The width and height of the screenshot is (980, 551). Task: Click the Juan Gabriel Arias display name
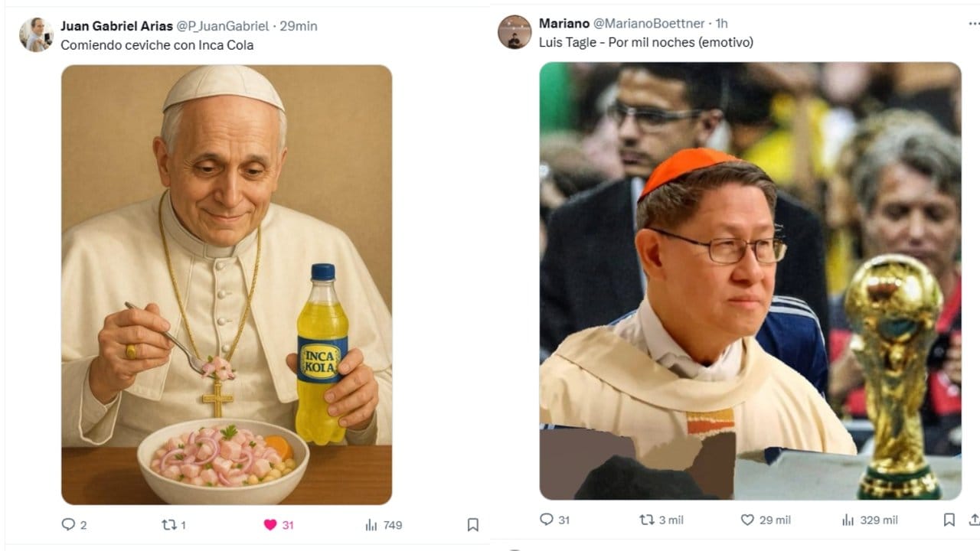pos(116,26)
